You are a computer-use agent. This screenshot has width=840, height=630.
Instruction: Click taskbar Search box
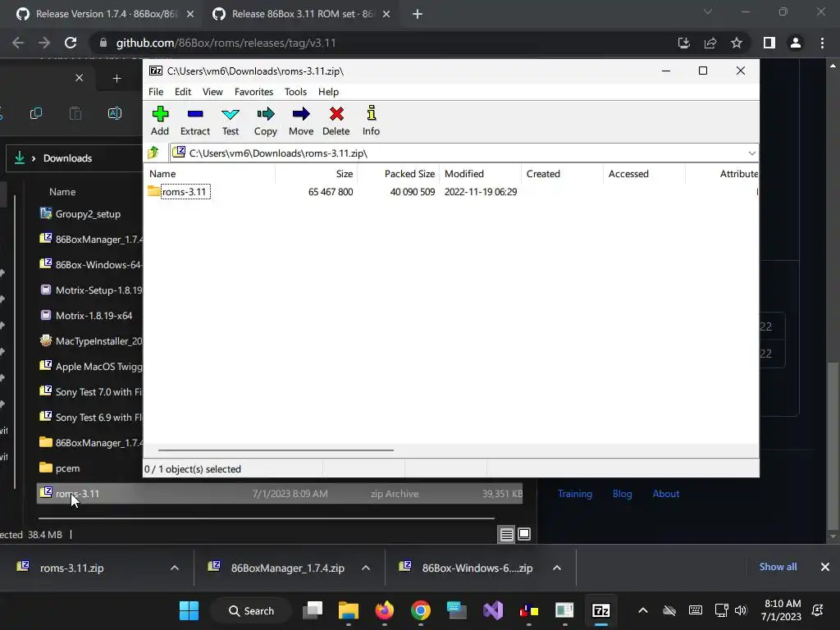tap(251, 610)
